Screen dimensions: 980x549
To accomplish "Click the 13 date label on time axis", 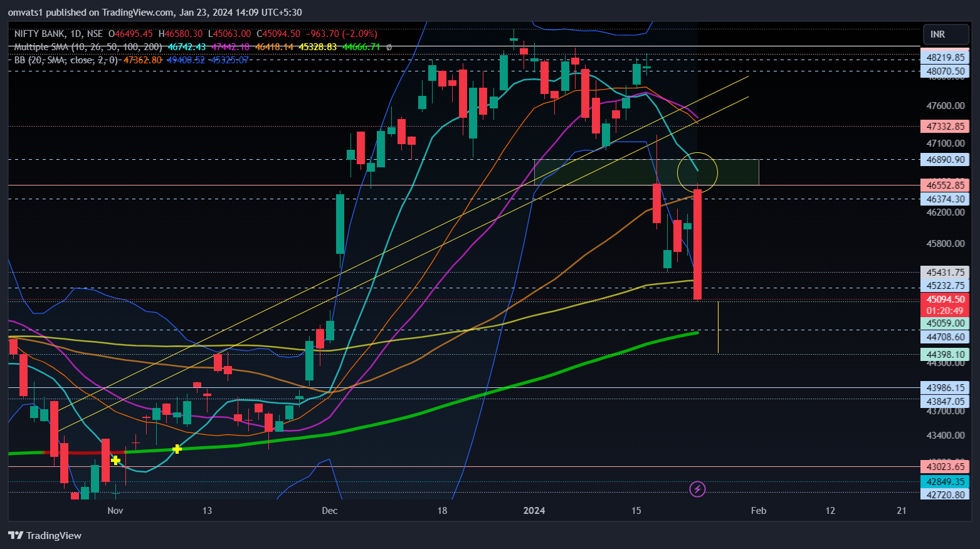I will 207,510.
